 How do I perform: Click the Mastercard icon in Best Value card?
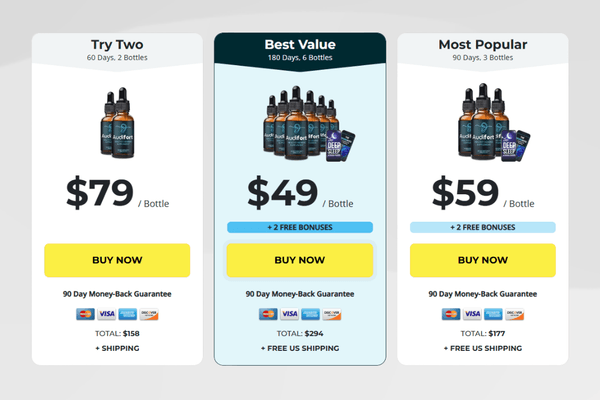(269, 314)
